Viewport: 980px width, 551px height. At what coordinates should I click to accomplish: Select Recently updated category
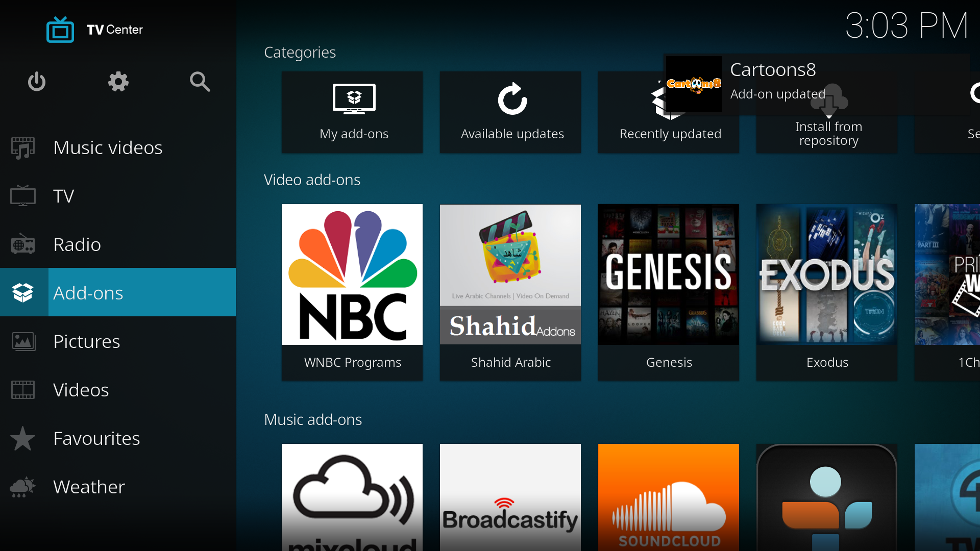pos(670,111)
